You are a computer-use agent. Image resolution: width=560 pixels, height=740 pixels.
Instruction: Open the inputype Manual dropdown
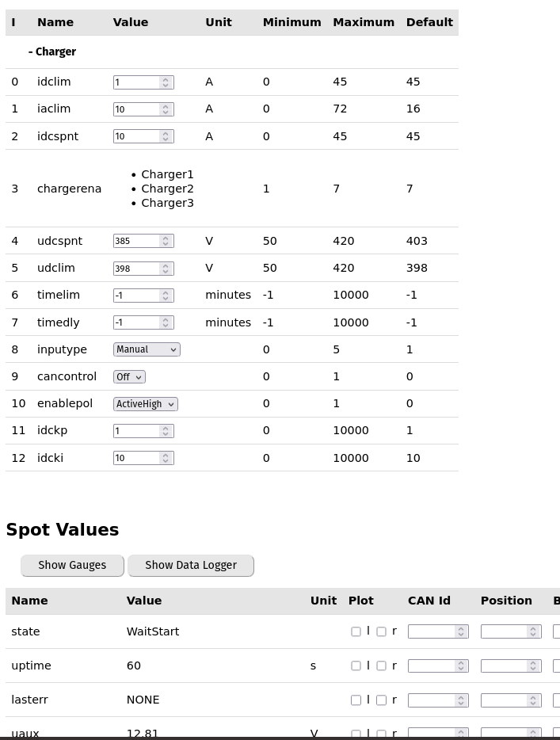pos(147,349)
